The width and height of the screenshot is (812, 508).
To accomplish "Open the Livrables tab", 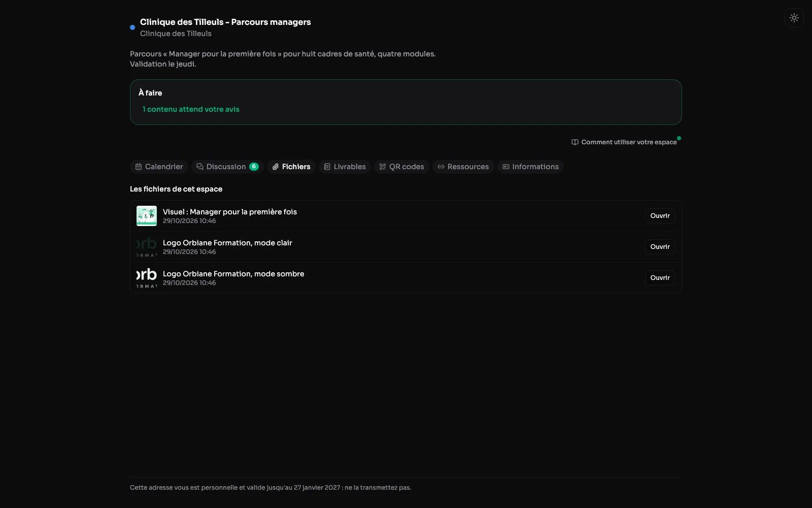I will (345, 167).
